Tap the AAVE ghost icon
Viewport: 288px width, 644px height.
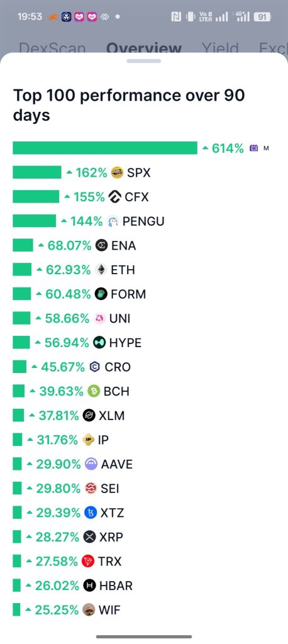(x=91, y=464)
